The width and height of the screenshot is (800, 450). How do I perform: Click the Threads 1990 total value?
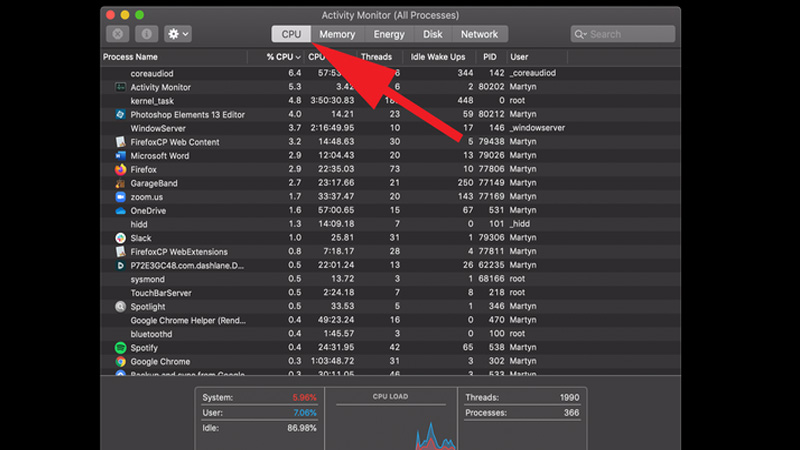(569, 397)
